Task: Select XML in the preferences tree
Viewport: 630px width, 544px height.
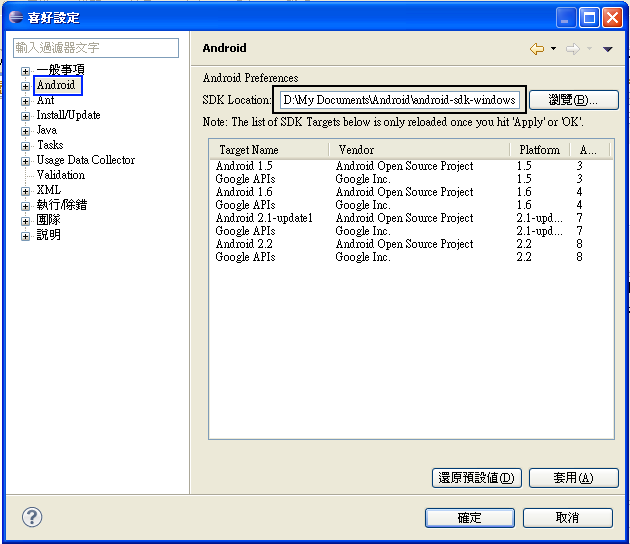Action: (x=49, y=190)
